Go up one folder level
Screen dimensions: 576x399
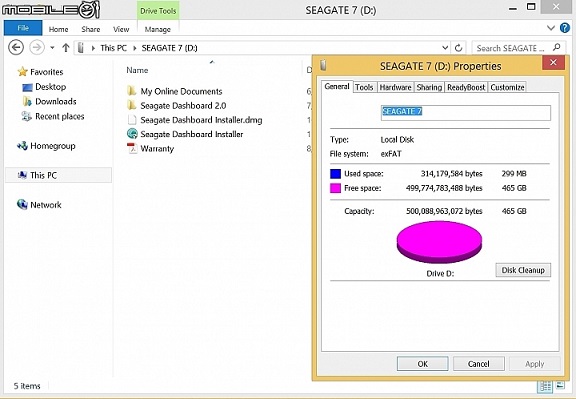(66, 48)
